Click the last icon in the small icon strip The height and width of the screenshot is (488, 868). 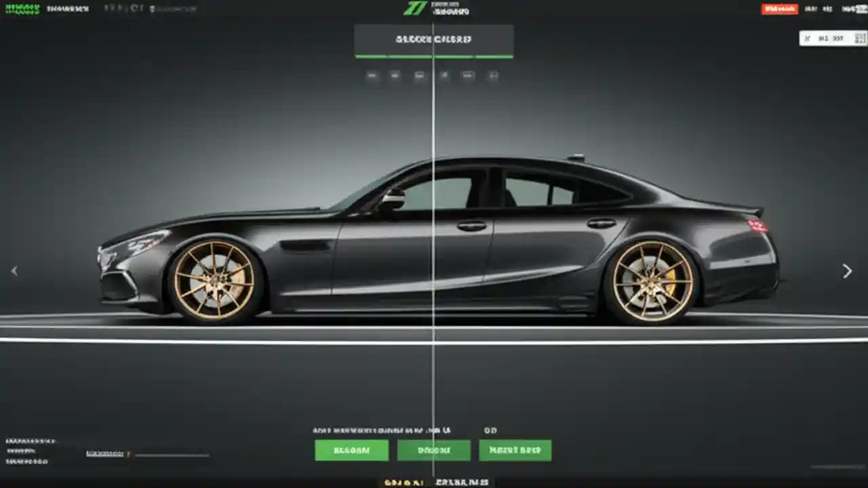tap(494, 75)
